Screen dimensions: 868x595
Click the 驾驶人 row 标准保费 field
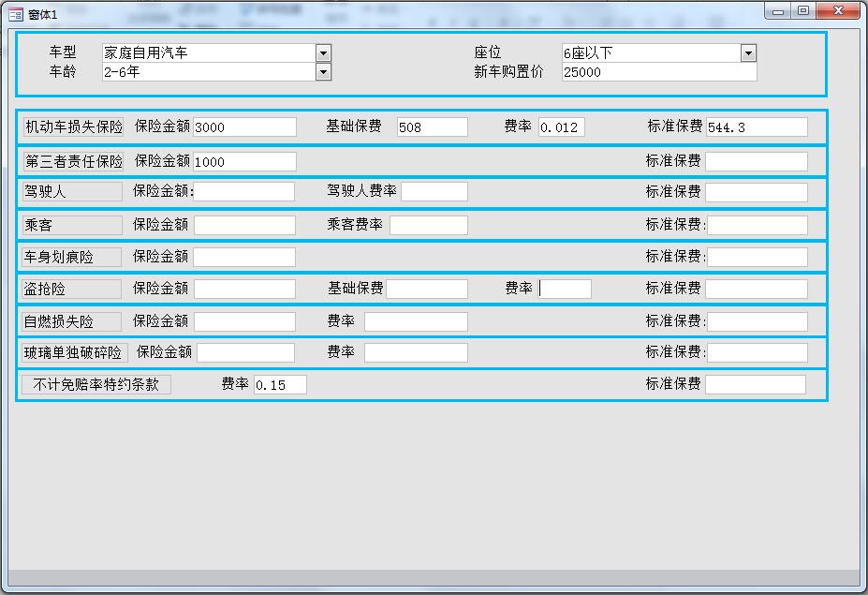click(x=757, y=192)
